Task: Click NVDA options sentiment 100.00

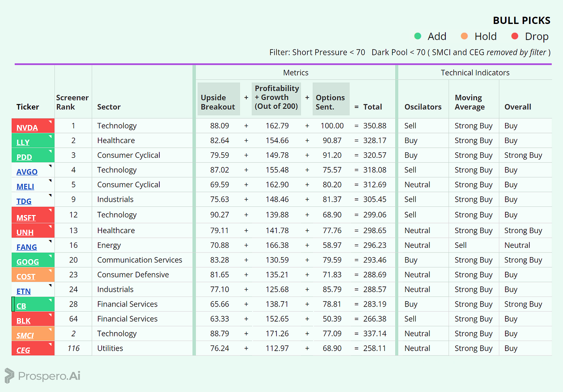Action: 332,126
